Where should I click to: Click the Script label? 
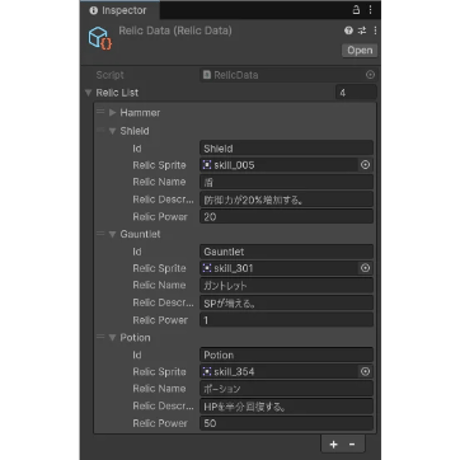[110, 75]
